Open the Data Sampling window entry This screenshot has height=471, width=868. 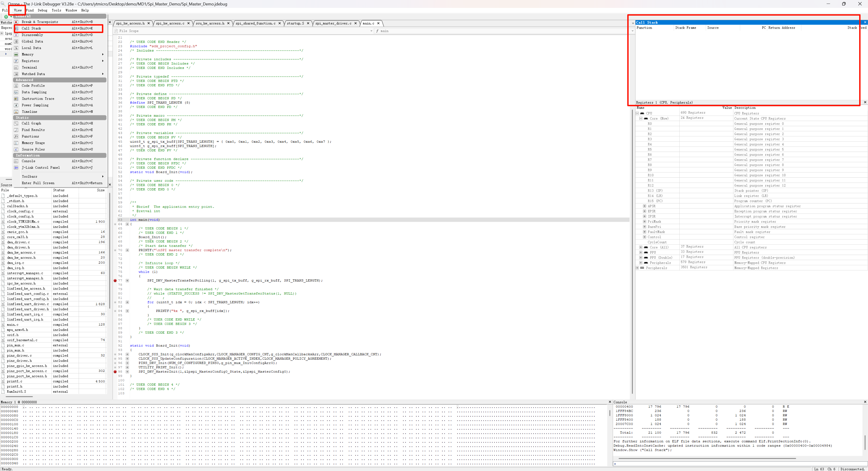34,92
